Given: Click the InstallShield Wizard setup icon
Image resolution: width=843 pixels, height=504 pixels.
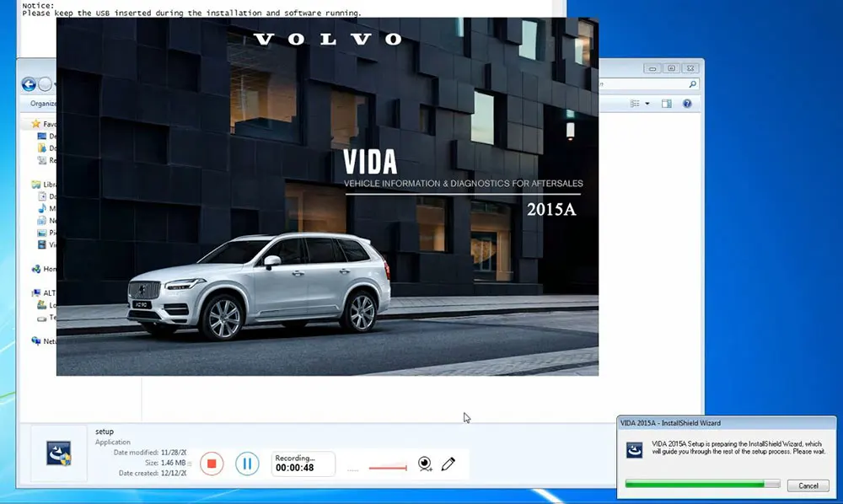Looking at the screenshot, I should 635,449.
